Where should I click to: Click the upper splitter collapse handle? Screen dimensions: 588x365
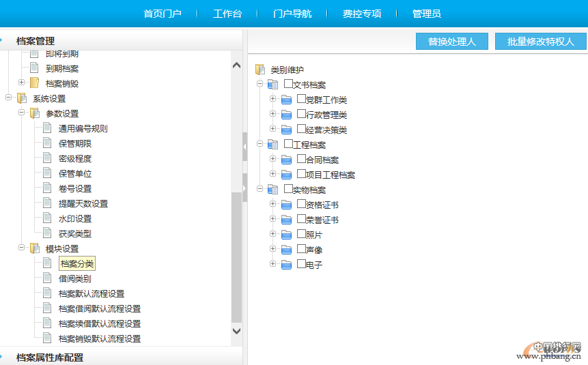[245, 147]
